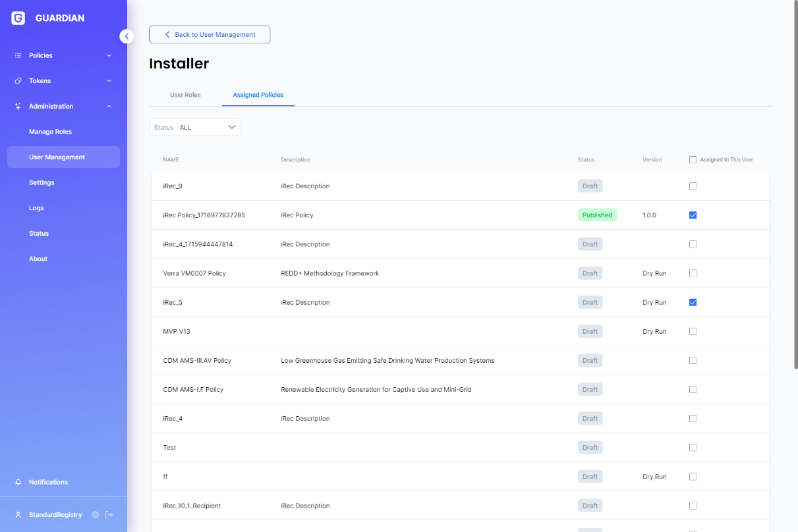Switch to the User Roles tab
The width and height of the screenshot is (798, 532).
[185, 95]
